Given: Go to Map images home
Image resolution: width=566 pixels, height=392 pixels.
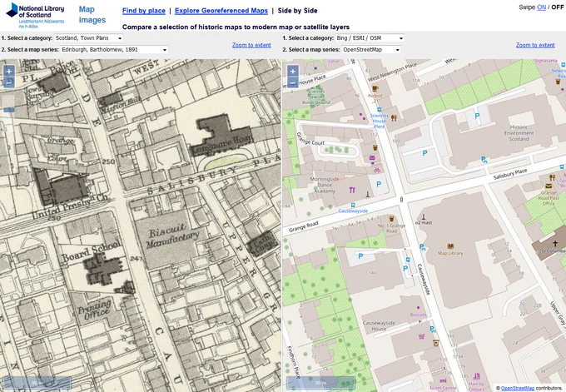Looking at the screenshot, I should pyautogui.click(x=92, y=14).
